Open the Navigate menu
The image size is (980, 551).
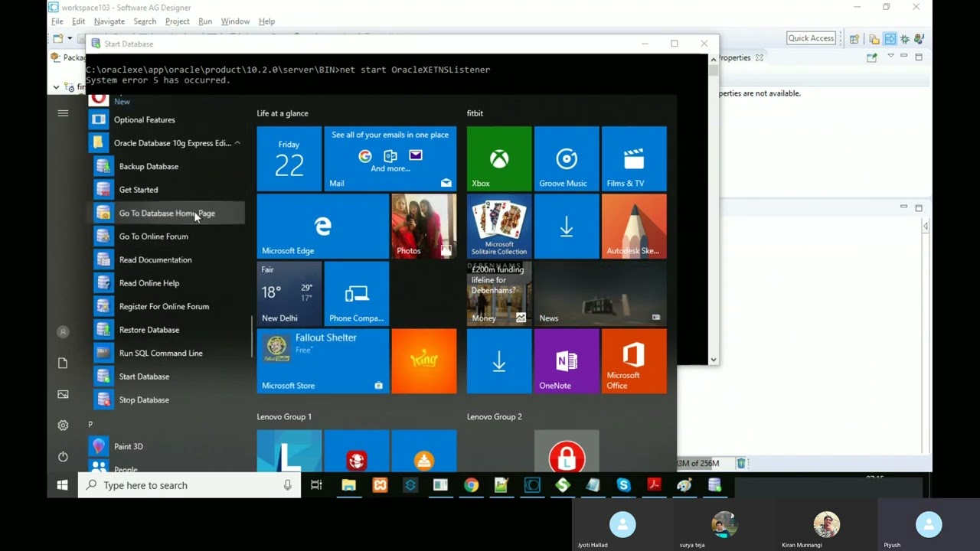(109, 21)
